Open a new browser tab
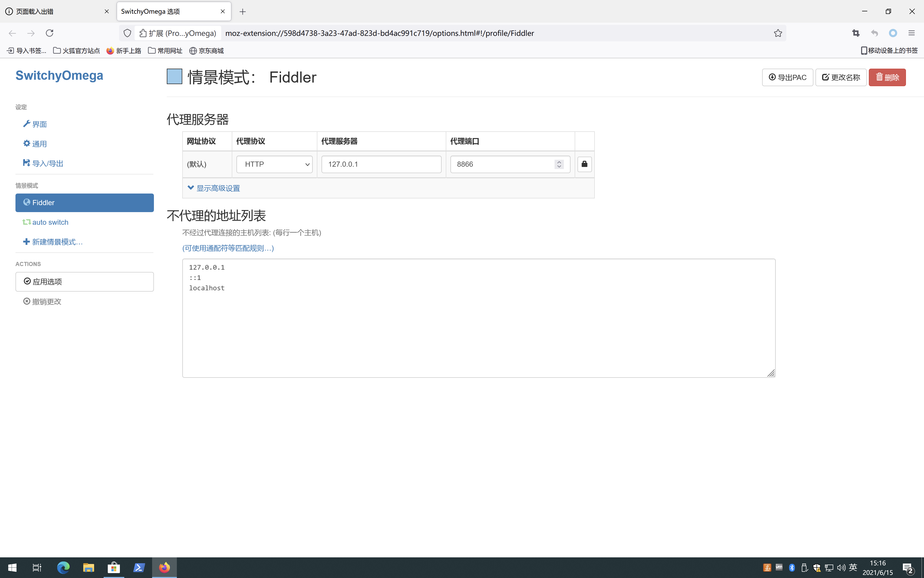Viewport: 924px width, 578px height. 242,11
